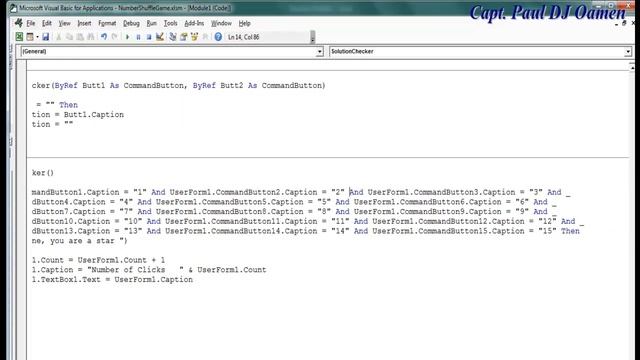The width and height of the screenshot is (640, 360).
Task: Click the Paste toolbar icon
Action: 80,37
